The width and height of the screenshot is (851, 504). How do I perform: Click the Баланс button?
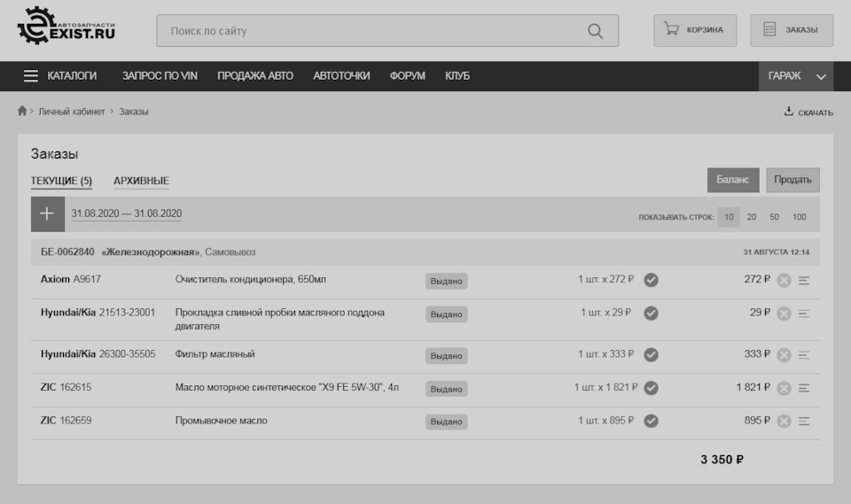coord(733,180)
